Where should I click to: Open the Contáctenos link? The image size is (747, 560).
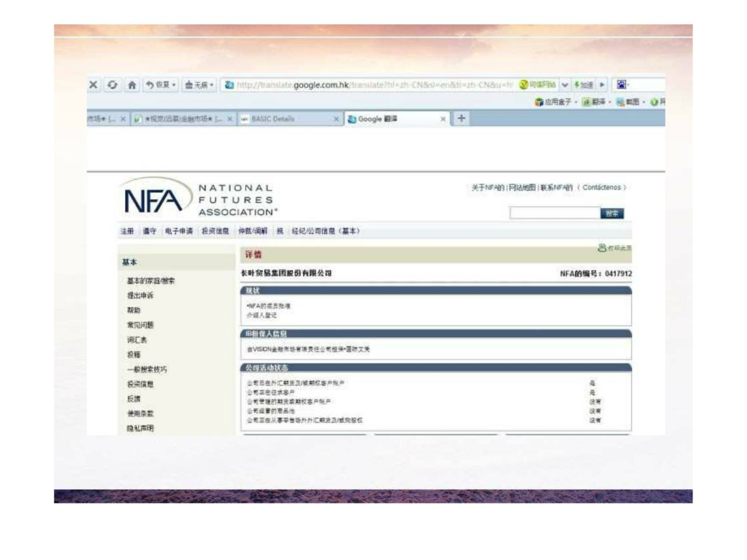pos(601,187)
